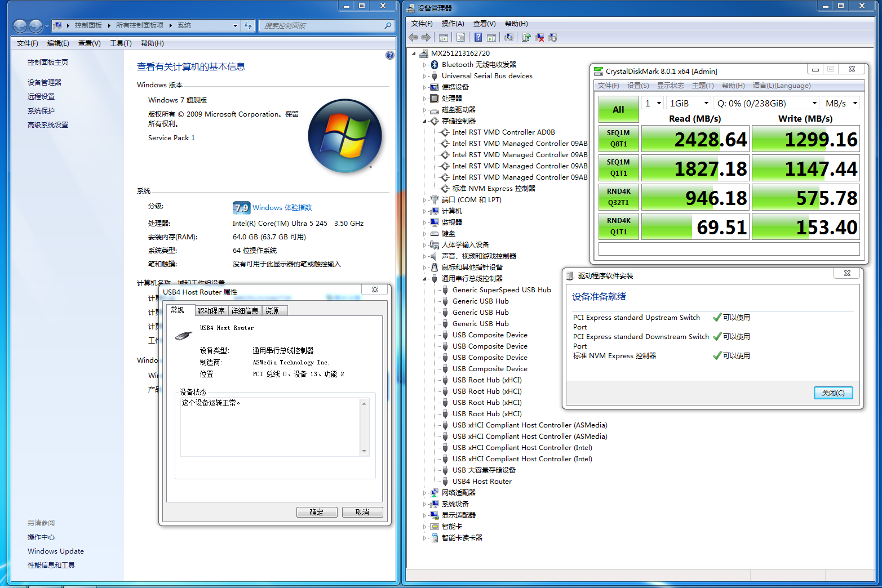Select the USB4 Host Router device
Viewport: 882px width, 588px height.
[x=482, y=482]
